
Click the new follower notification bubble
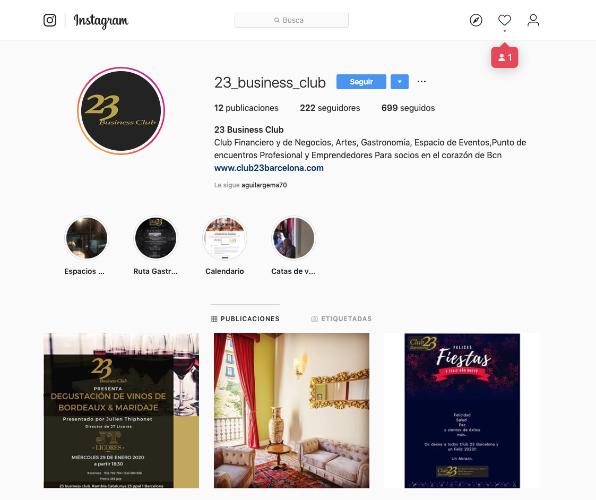[504, 57]
